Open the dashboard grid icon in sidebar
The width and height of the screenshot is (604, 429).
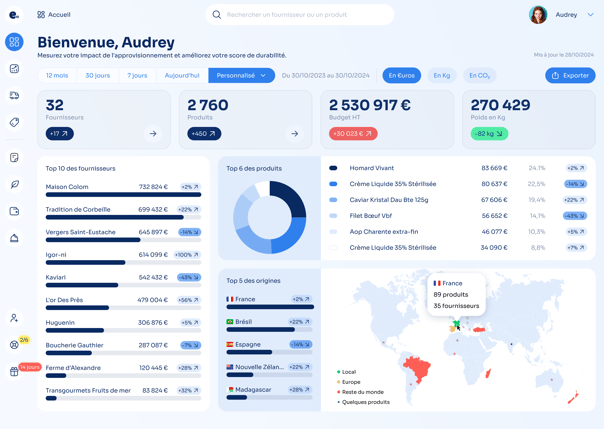click(14, 42)
